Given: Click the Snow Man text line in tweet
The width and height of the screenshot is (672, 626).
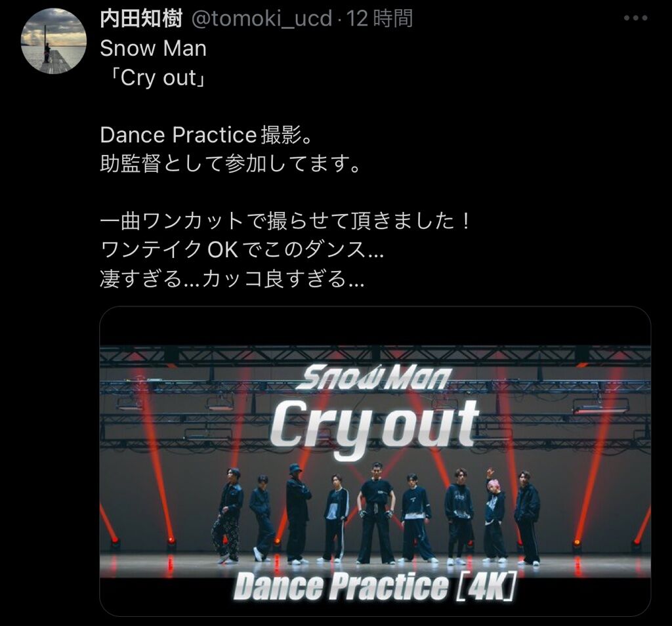Looking at the screenshot, I should click(153, 48).
